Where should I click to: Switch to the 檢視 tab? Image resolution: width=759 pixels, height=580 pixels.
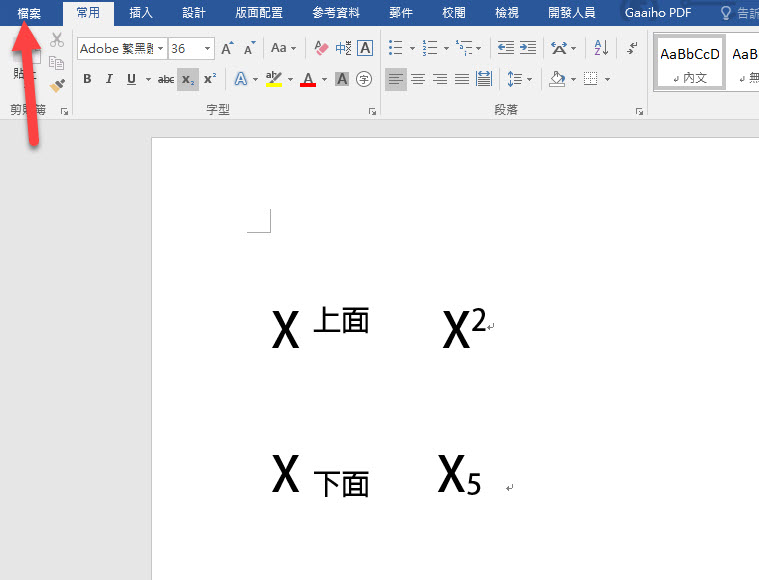coord(507,13)
